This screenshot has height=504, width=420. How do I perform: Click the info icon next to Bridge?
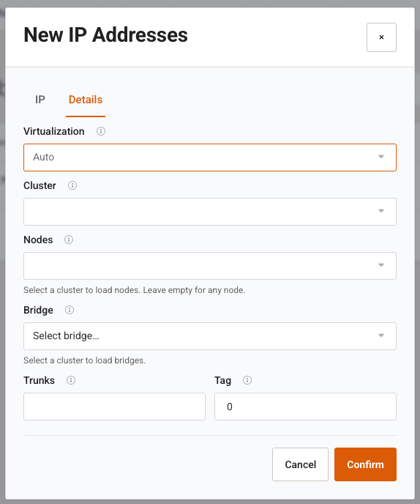[70, 310]
